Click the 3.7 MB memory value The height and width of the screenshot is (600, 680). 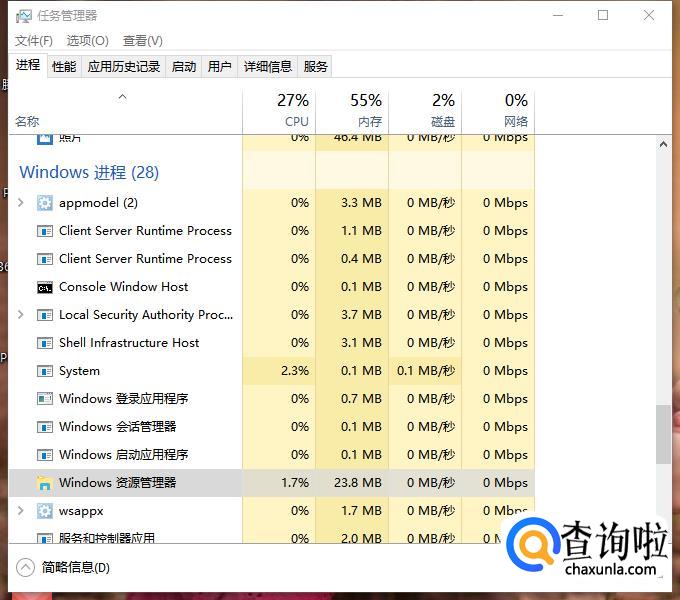tap(361, 315)
